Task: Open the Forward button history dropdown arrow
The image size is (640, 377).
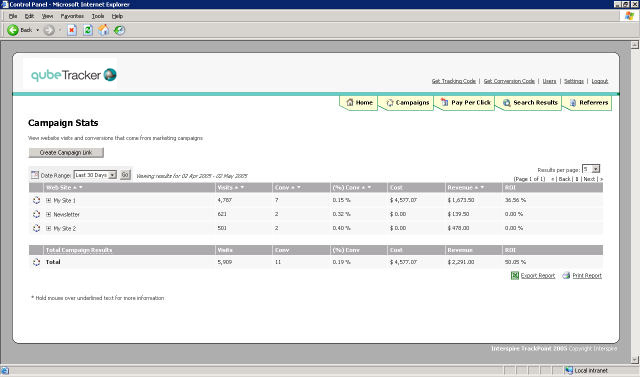Action: tap(60, 30)
